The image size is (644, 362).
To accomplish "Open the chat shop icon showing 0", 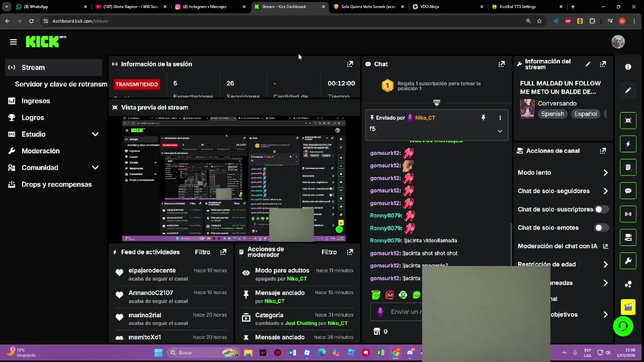I will 380,331.
